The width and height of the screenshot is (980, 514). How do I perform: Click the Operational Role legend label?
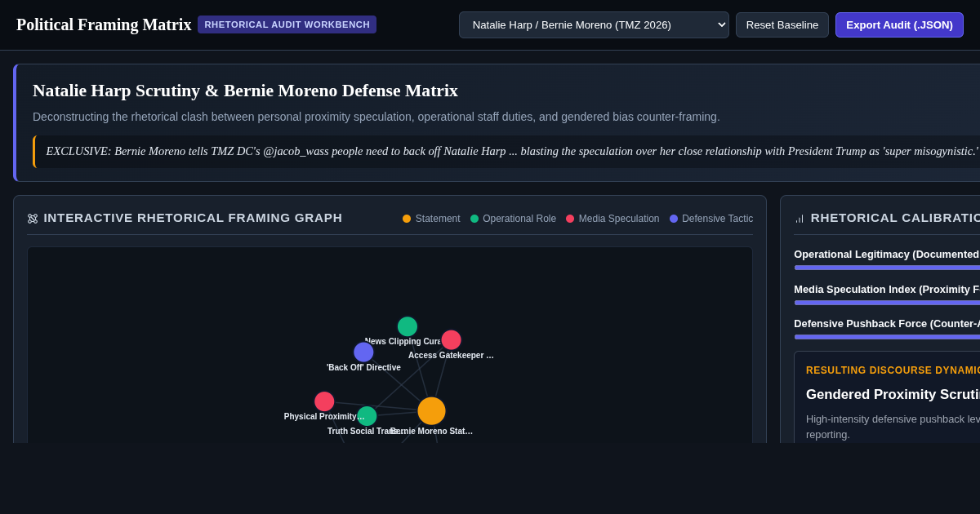(x=519, y=219)
